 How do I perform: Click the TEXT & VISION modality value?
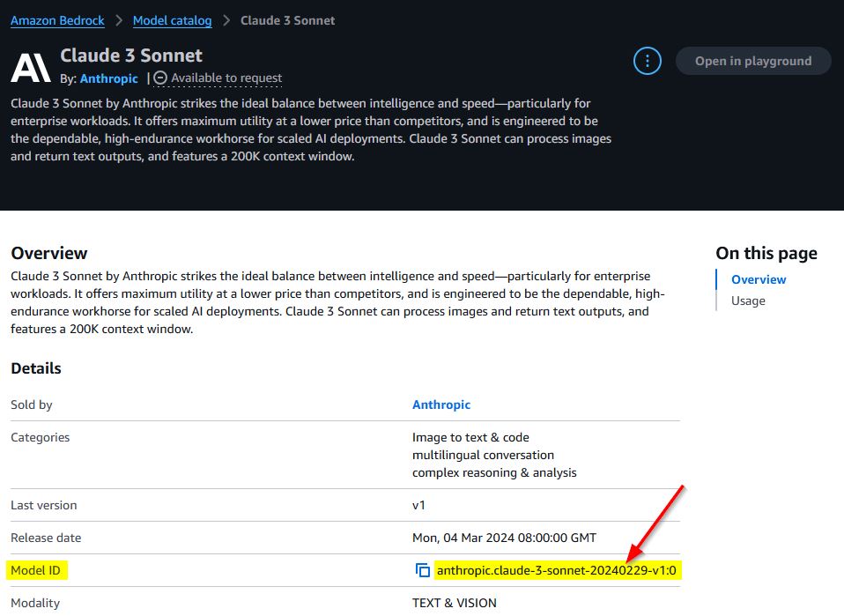coord(454,603)
